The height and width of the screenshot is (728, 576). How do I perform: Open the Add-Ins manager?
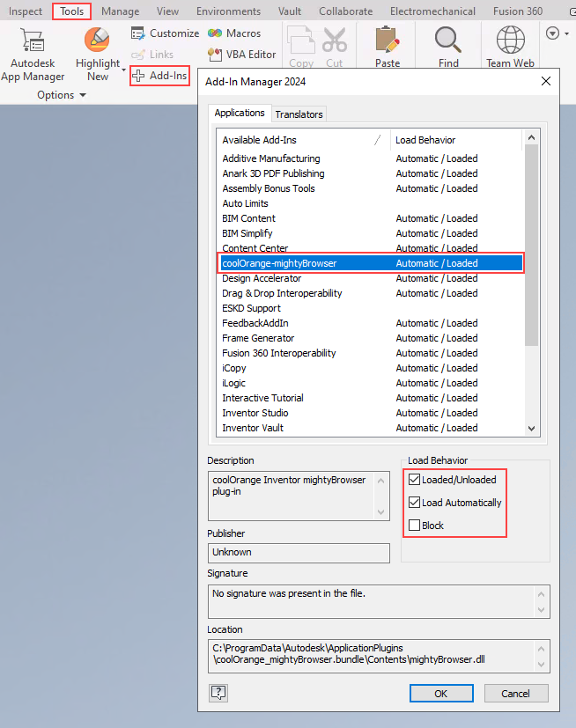pos(159,76)
